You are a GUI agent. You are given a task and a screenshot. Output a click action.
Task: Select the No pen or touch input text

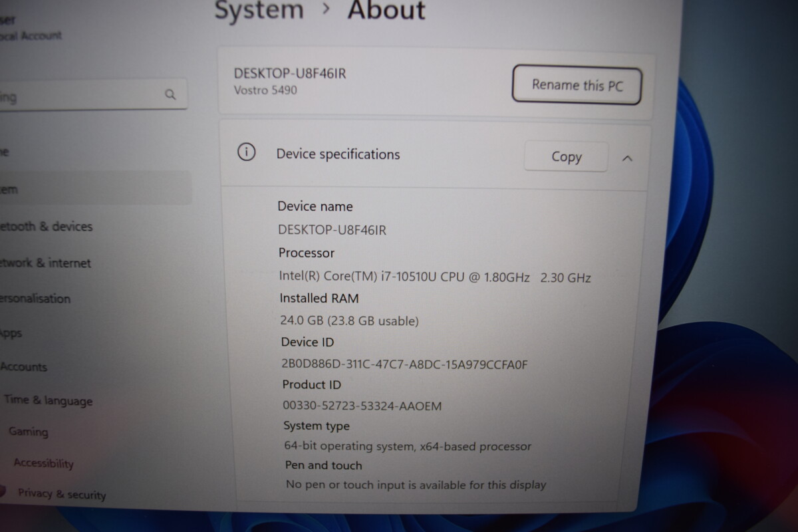point(416,485)
